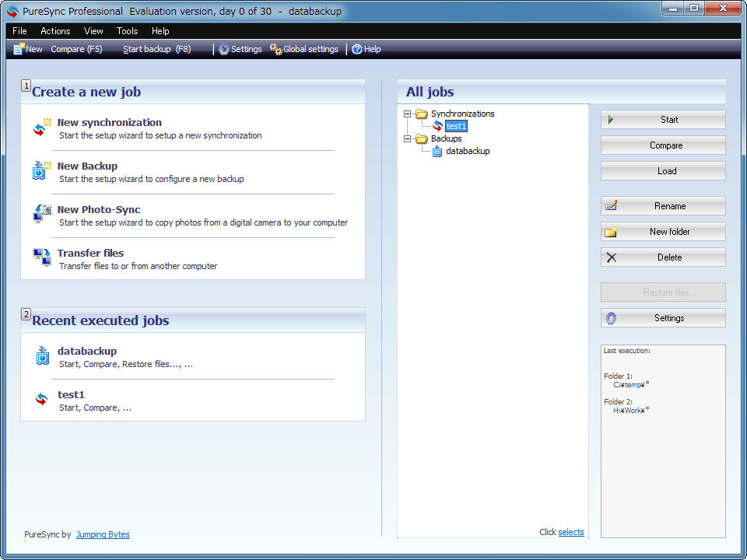747x560 pixels.
Task: Click Start backup (F8) in toolbar
Action: point(156,49)
